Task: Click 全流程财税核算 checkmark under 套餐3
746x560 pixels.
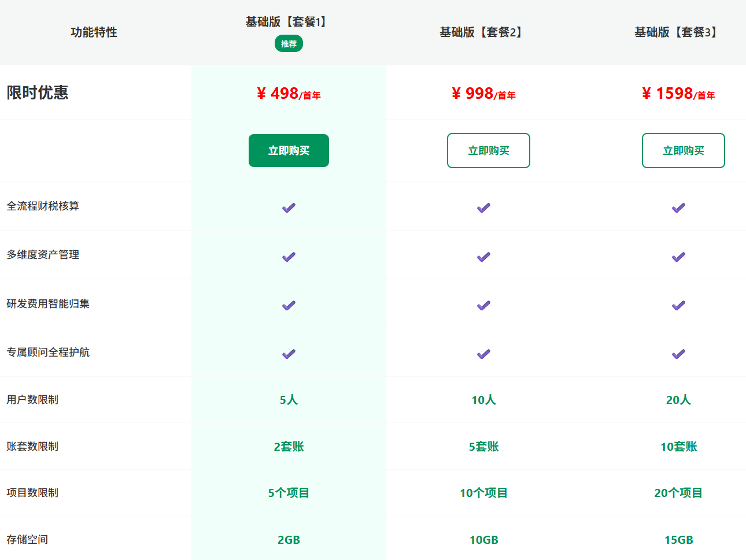Action: pyautogui.click(x=678, y=208)
